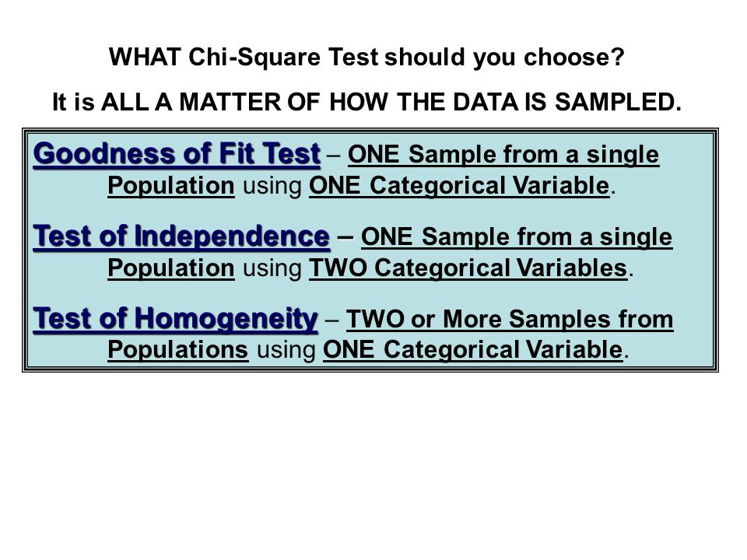Image resolution: width=747 pixels, height=560 pixels.
Task: Click the empty white area below the blue box
Action: tap(373, 462)
